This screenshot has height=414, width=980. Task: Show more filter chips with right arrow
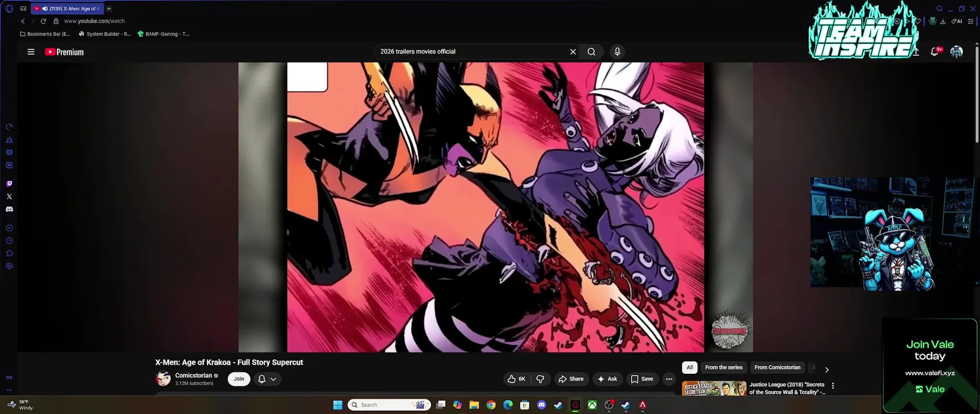827,370
